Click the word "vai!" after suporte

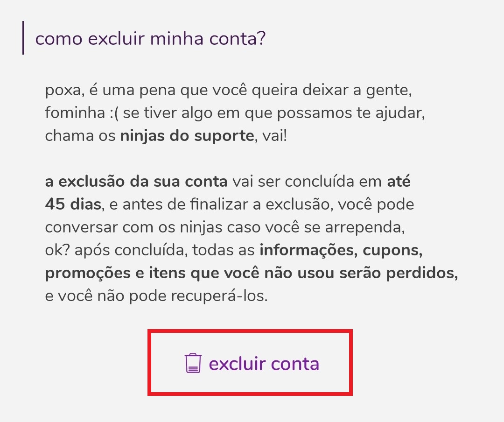(275, 136)
